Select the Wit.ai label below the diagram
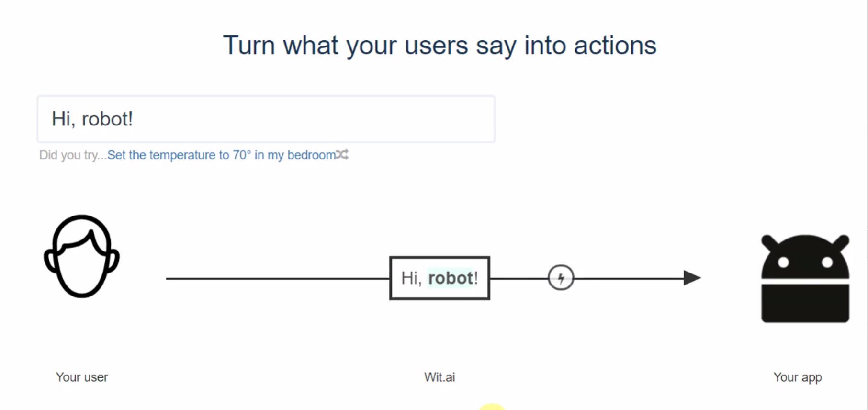 (440, 377)
